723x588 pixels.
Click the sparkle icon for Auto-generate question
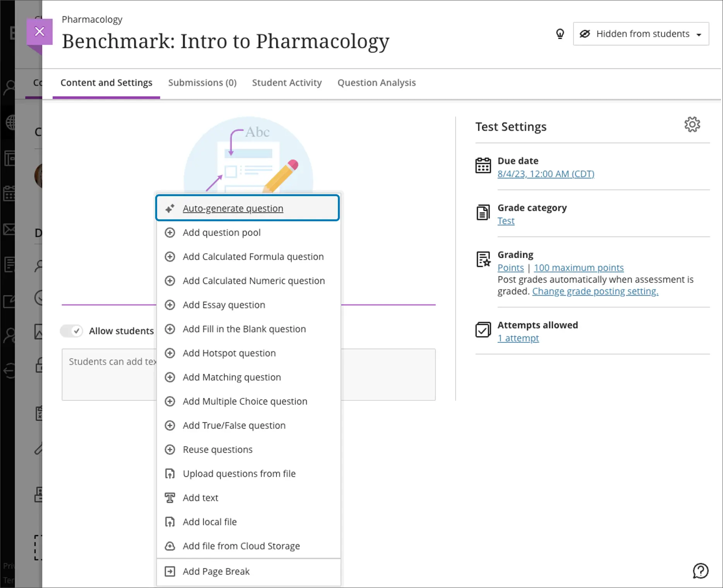pyautogui.click(x=170, y=209)
